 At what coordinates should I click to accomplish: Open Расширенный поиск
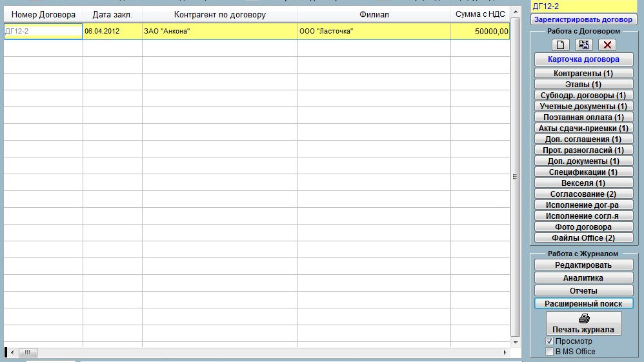tap(583, 303)
